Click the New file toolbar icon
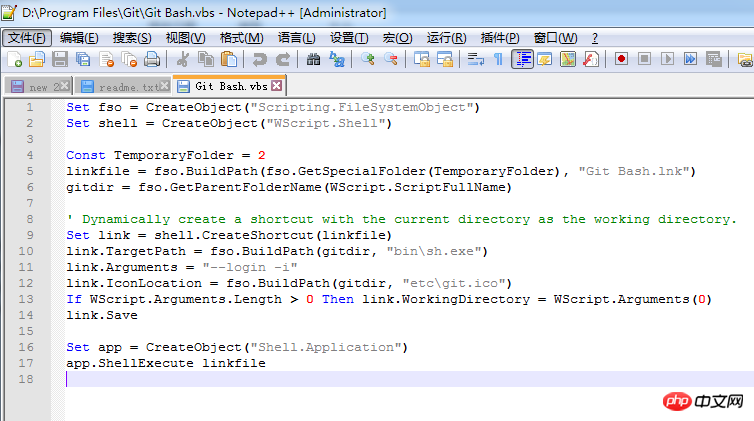The width and height of the screenshot is (754, 421). pyautogui.click(x=14, y=60)
